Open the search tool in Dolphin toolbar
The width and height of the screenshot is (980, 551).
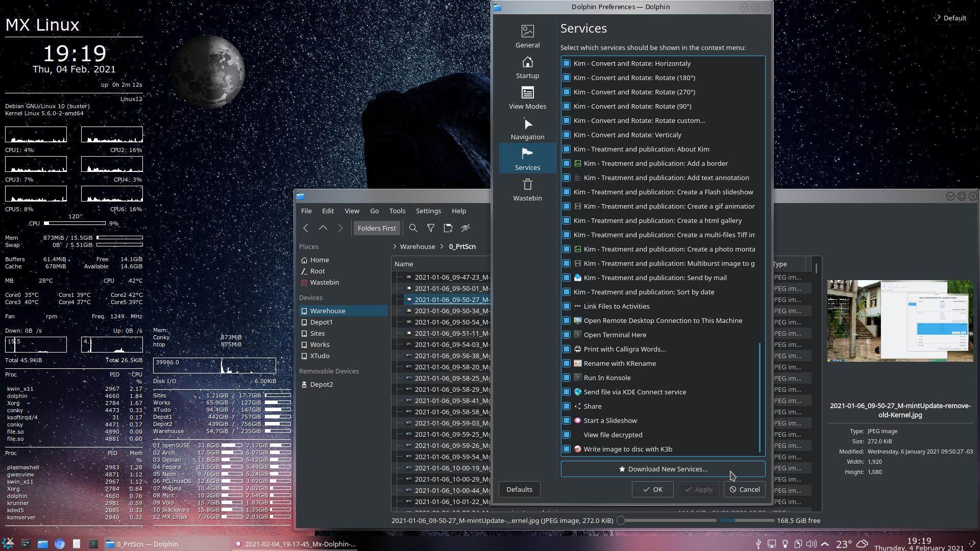click(x=413, y=228)
